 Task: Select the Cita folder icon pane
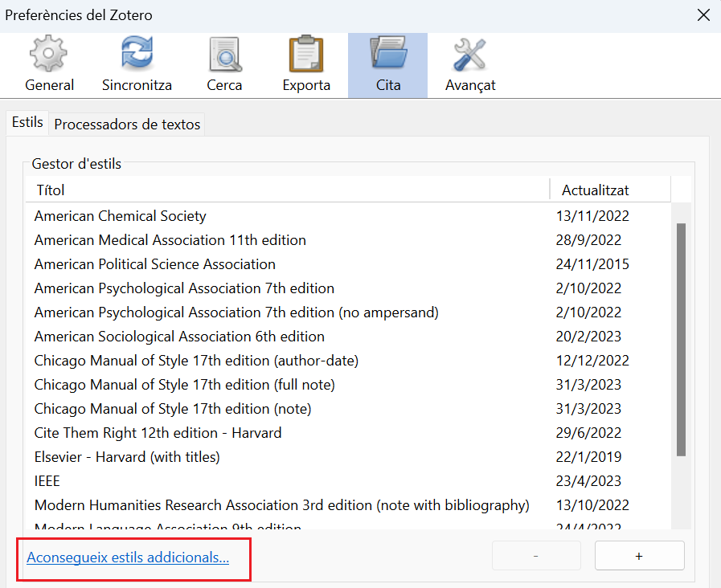click(x=387, y=65)
